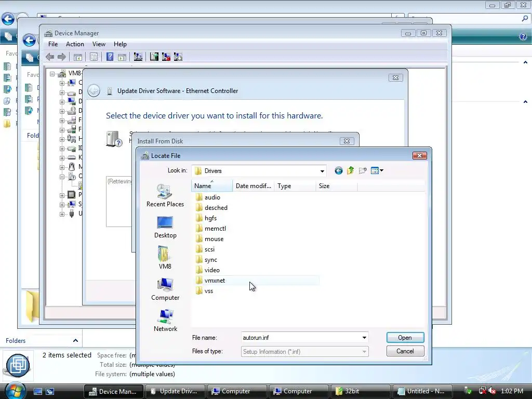The height and width of the screenshot is (399, 532).
Task: Sort file list by Type column
Action: click(295, 186)
